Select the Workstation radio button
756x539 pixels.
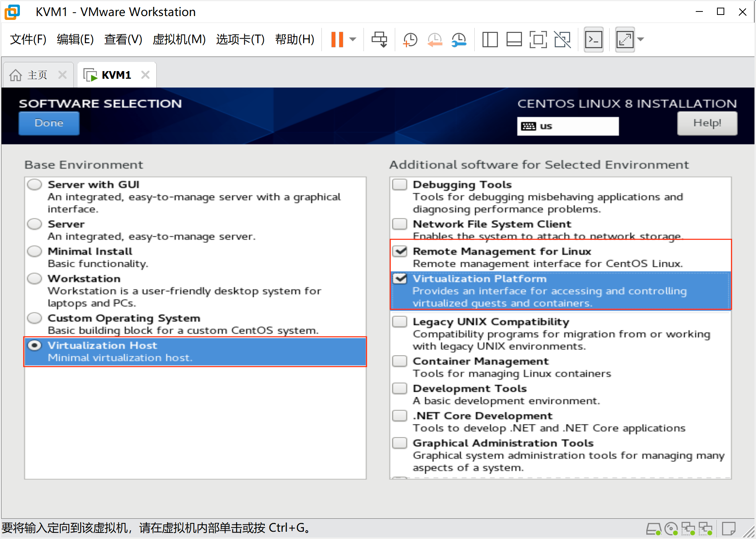tap(34, 279)
